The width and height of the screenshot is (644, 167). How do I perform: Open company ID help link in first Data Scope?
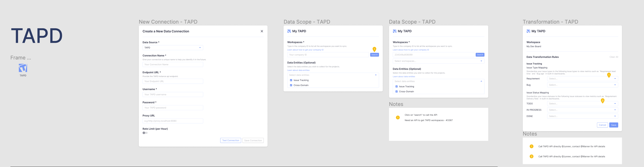(x=305, y=50)
